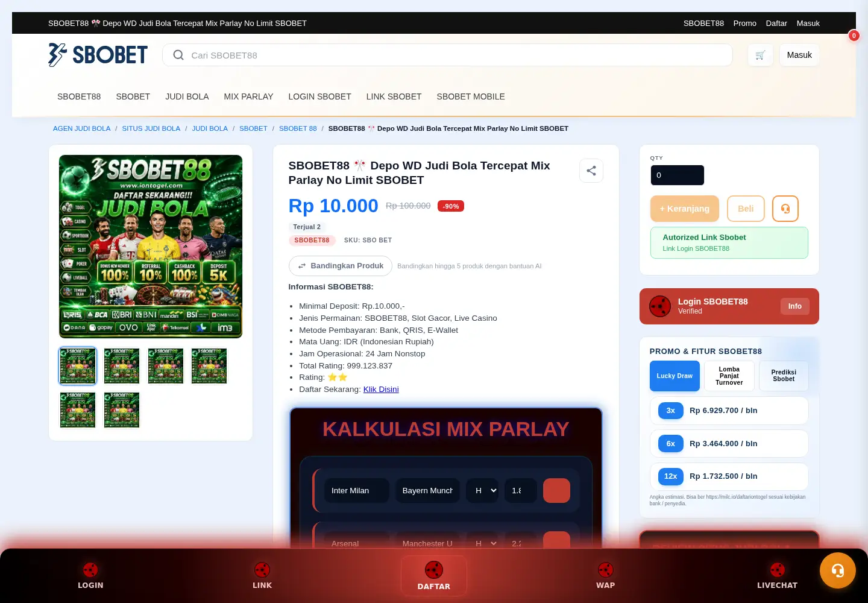
Task: Click the Link Login SBOBET88 text
Action: pyautogui.click(x=696, y=248)
